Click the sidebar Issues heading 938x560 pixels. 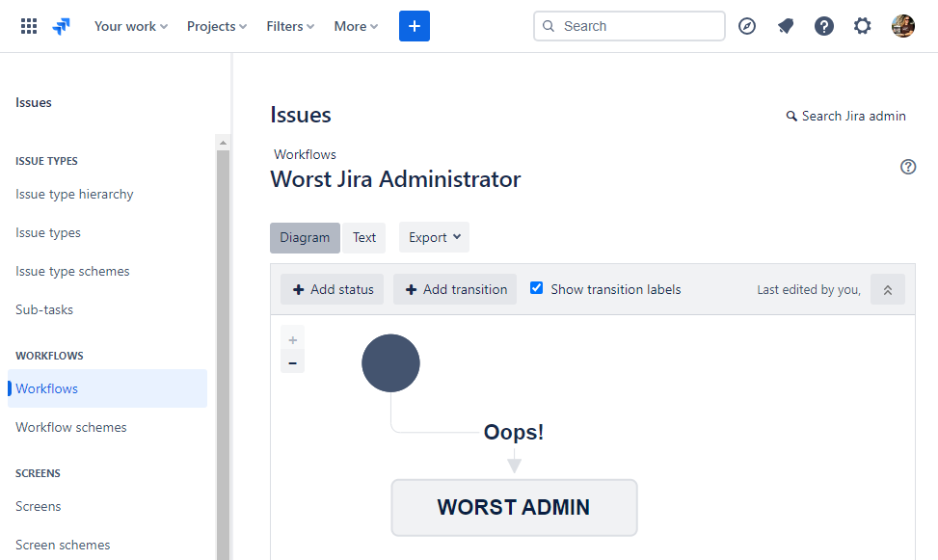coord(34,102)
